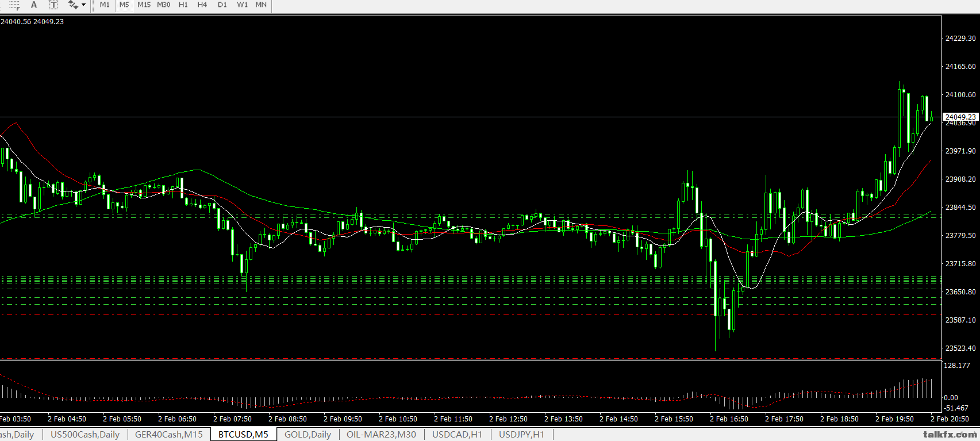Click the indicator scale value 128.177
Screen dimensions: 980x441
957,365
